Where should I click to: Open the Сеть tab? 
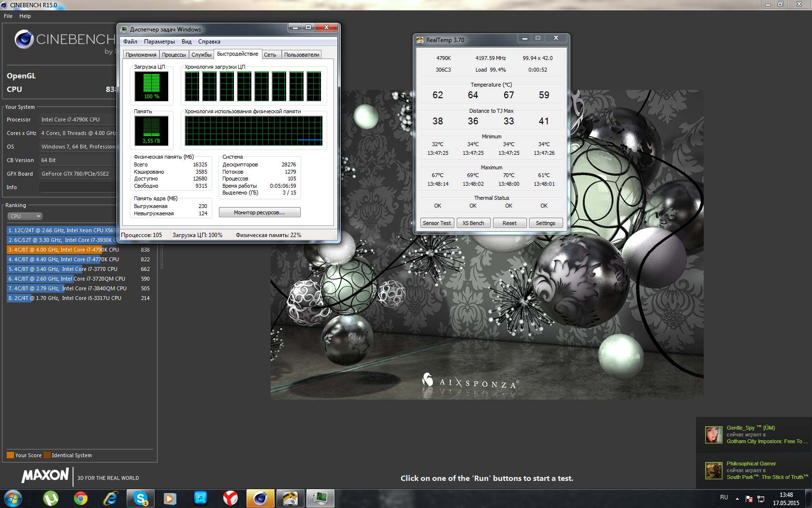pyautogui.click(x=270, y=55)
